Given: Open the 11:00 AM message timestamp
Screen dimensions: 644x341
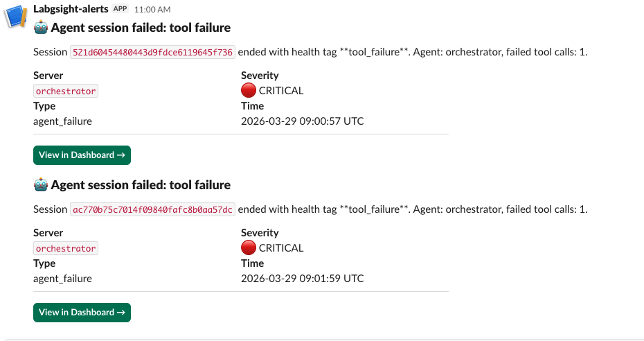Looking at the screenshot, I should (152, 10).
